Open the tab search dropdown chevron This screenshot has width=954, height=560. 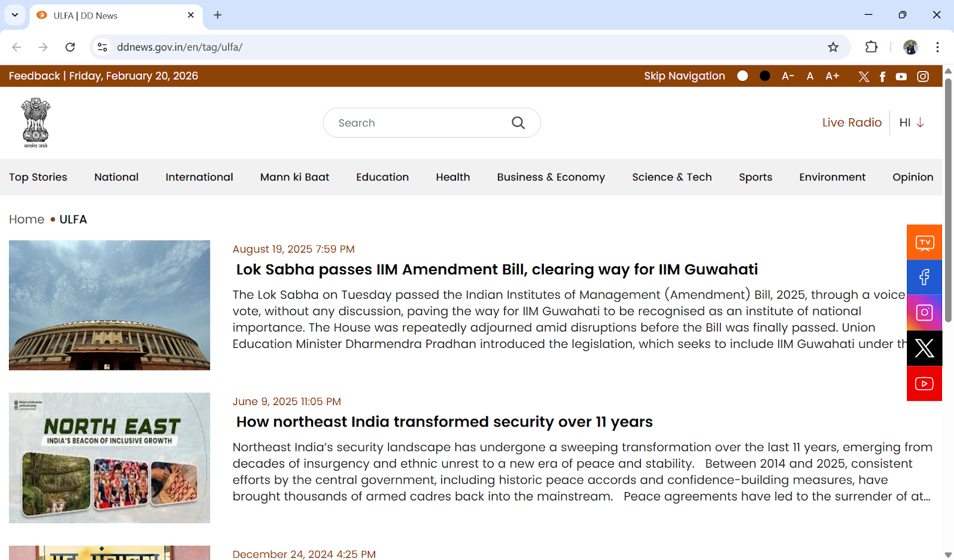tap(15, 15)
